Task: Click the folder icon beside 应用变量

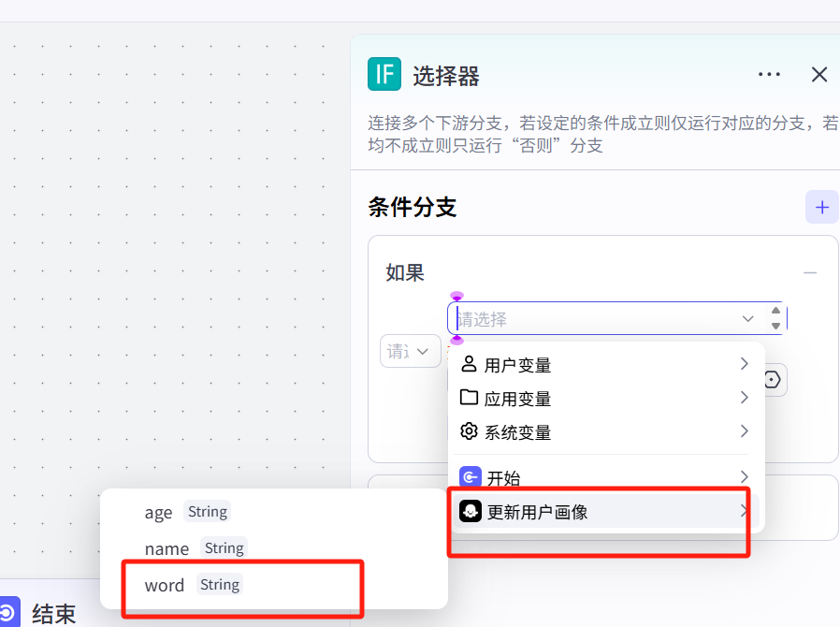Action: 470,398
